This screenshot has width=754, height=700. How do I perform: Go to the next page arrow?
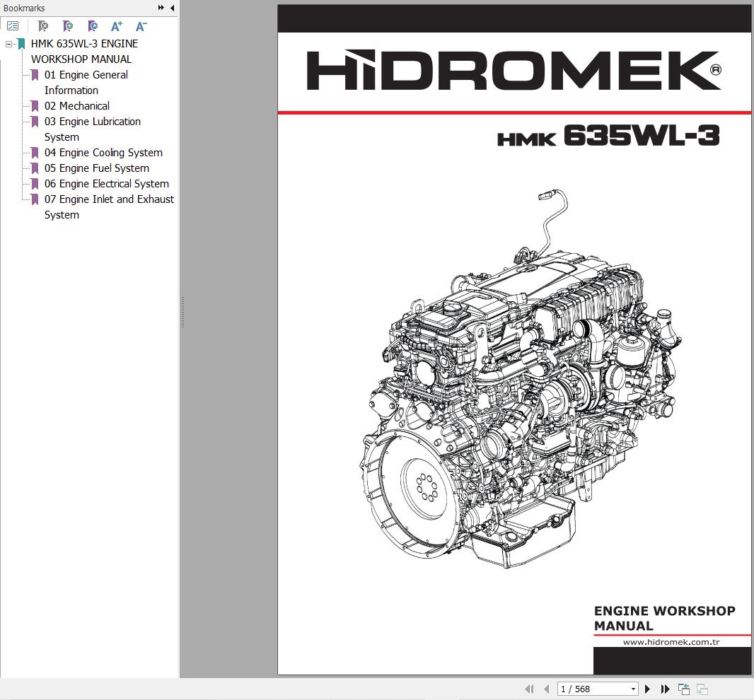coord(647,689)
